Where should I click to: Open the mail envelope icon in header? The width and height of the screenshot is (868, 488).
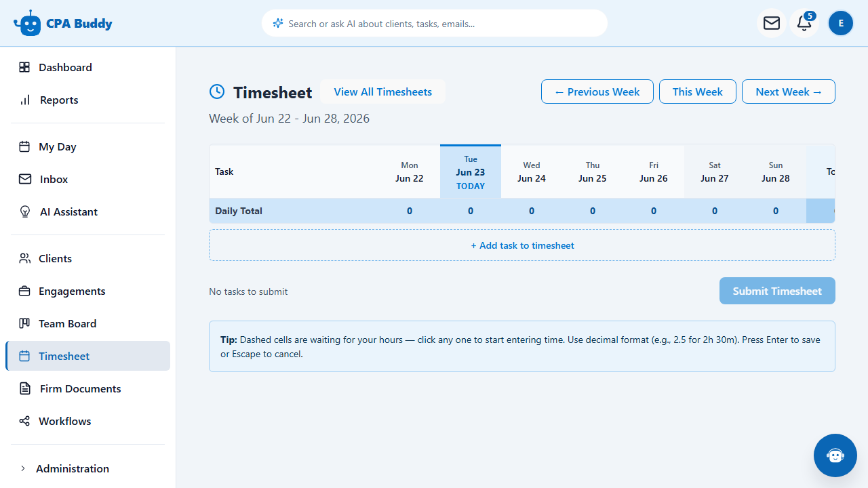pos(772,23)
